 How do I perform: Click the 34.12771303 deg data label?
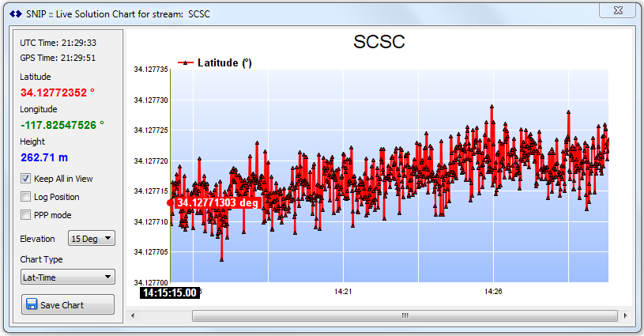[217, 203]
